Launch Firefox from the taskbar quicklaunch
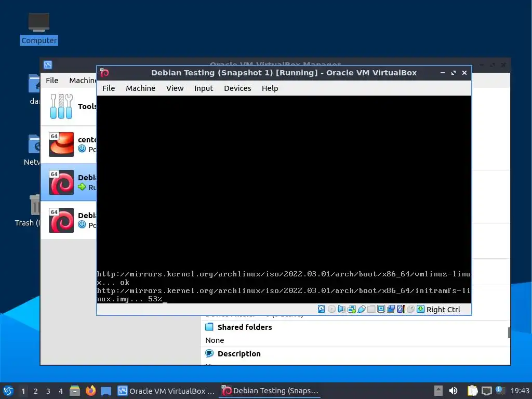The width and height of the screenshot is (532, 399). [90, 391]
